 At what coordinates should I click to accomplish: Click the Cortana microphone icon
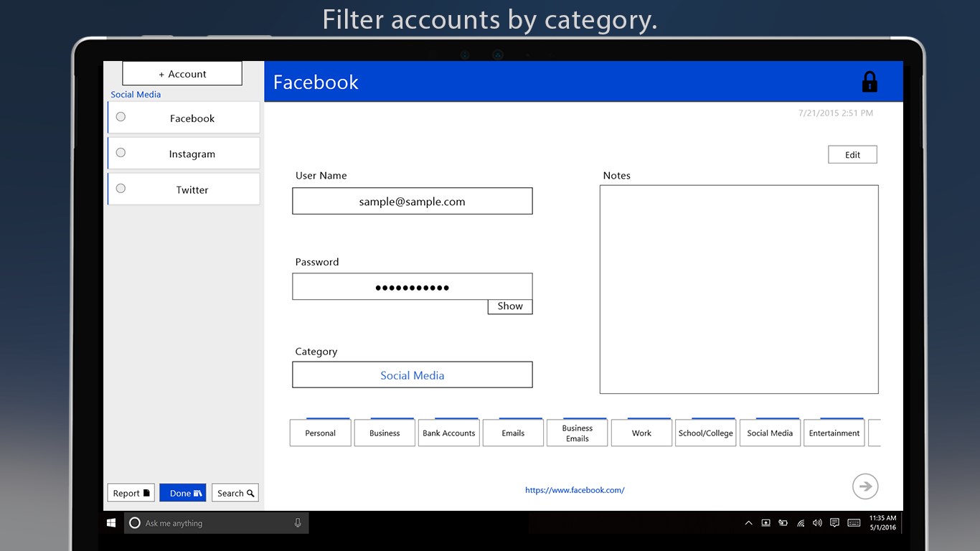(298, 523)
